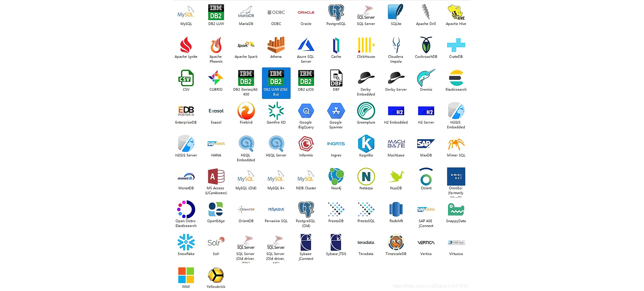Image resolution: width=644 pixels, height=291 pixels.
Task: Select the Yellowbrick icon
Action: pos(216,276)
